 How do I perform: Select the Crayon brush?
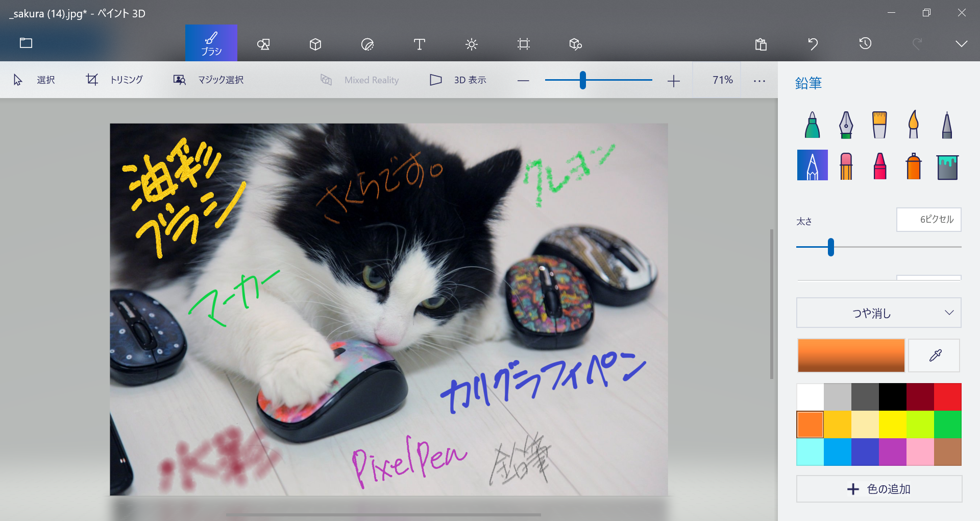pyautogui.click(x=879, y=165)
